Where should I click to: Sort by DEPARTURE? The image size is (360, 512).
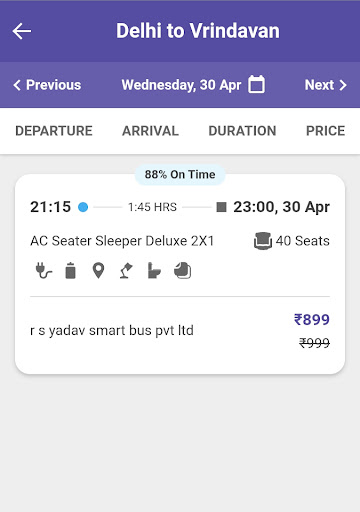point(54,131)
